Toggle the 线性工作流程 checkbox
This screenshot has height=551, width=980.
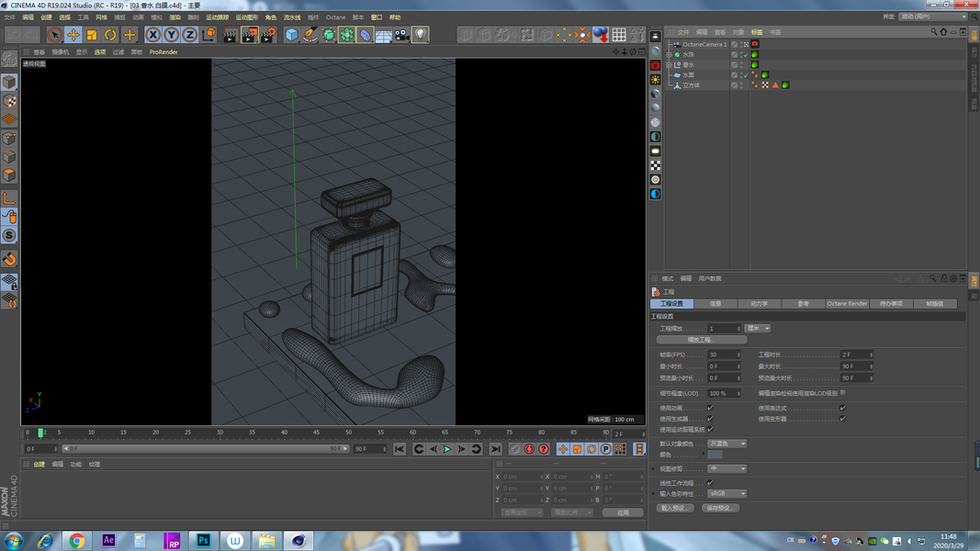click(x=710, y=482)
